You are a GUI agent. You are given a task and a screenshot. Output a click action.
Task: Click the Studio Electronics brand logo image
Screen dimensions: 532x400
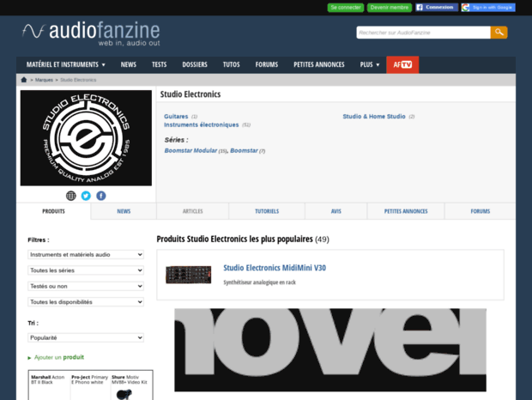[86, 137]
